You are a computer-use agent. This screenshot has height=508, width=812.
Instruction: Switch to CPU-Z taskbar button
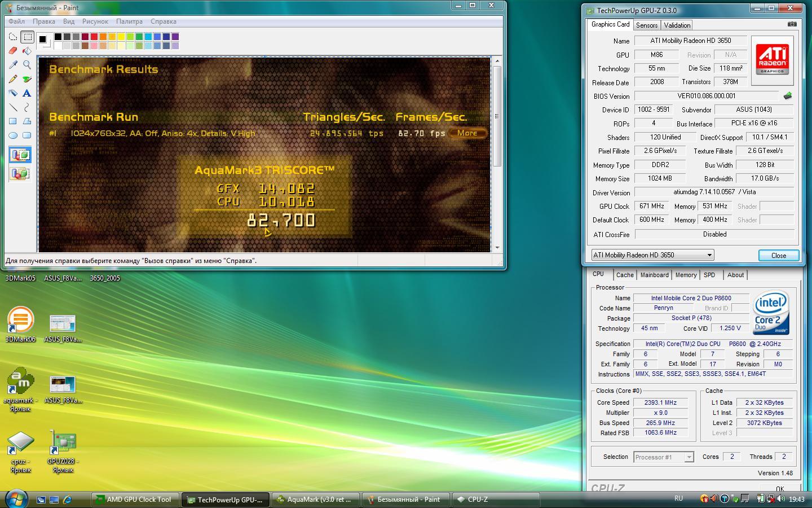pyautogui.click(x=496, y=500)
